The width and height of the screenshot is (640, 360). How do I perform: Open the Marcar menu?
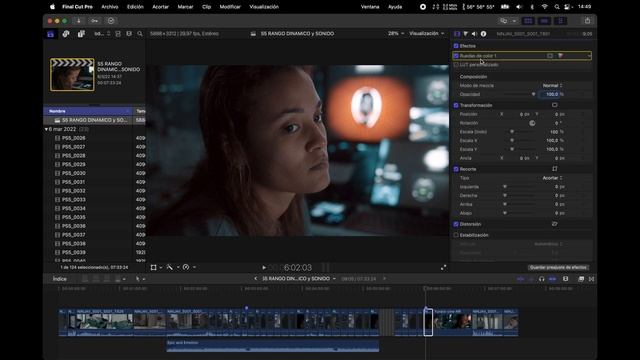(185, 7)
